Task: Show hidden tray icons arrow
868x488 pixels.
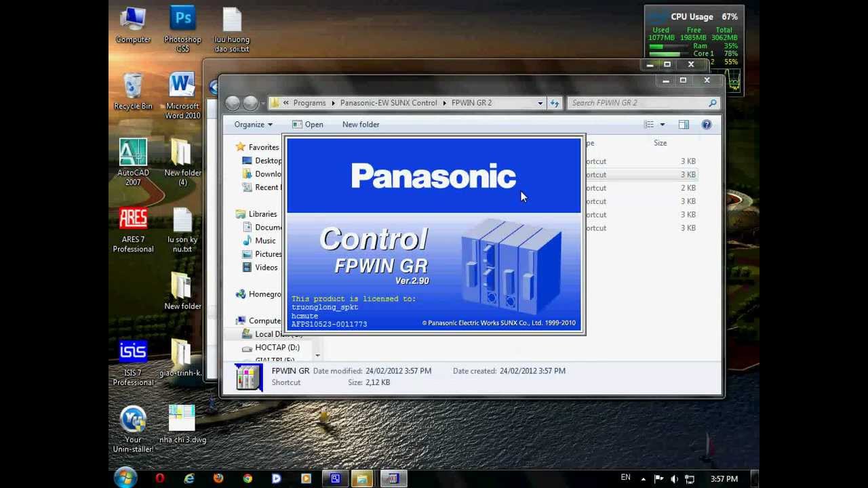Action: (643, 479)
